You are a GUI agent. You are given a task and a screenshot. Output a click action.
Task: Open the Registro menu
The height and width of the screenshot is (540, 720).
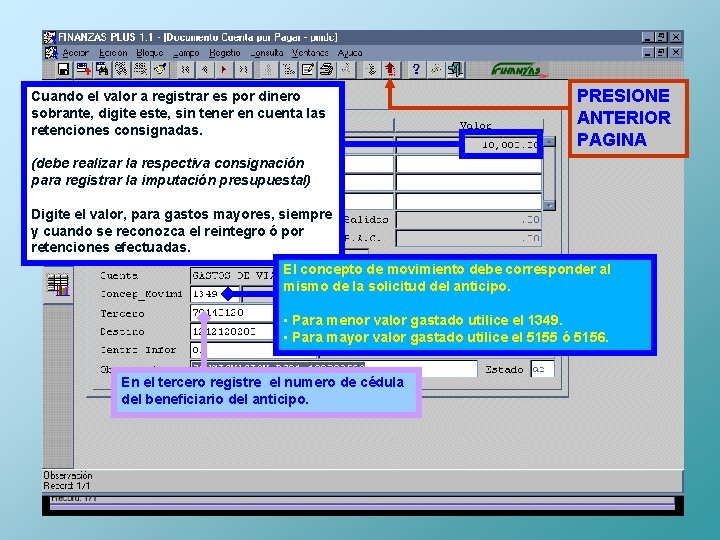pyautogui.click(x=225, y=53)
